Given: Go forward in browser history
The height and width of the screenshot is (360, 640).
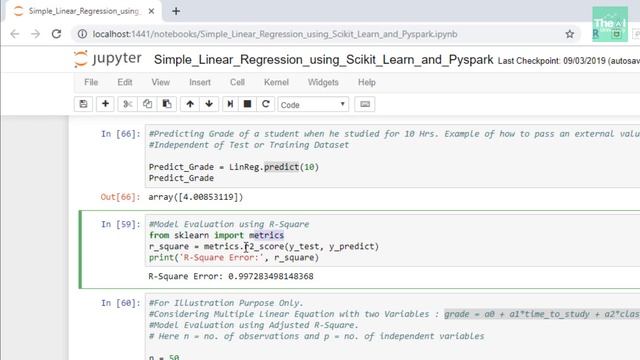Looking at the screenshot, I should coord(36,34).
